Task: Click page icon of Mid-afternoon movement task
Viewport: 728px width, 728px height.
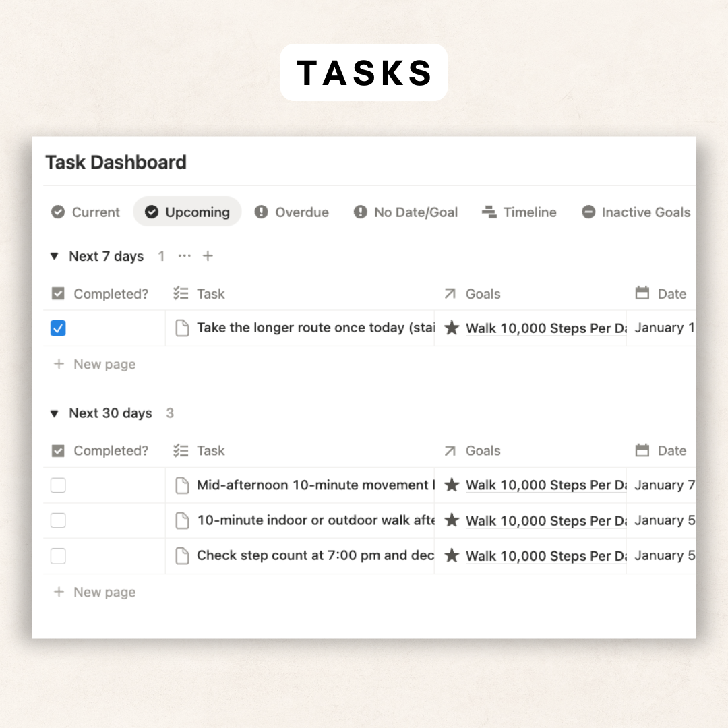Action: pyautogui.click(x=181, y=485)
